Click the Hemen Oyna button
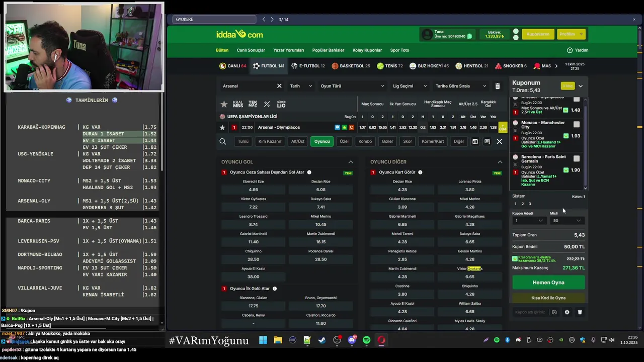The height and width of the screenshot is (362, 644). tap(548, 283)
